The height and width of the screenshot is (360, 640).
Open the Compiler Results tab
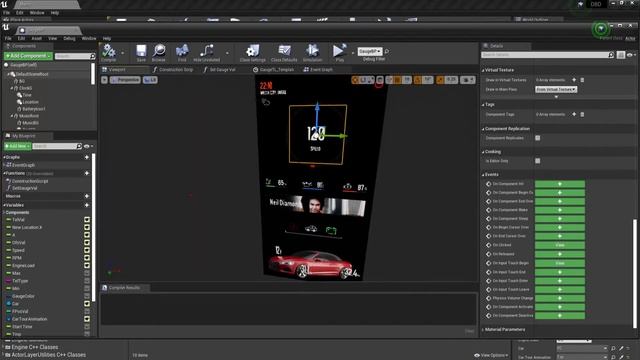(x=124, y=288)
